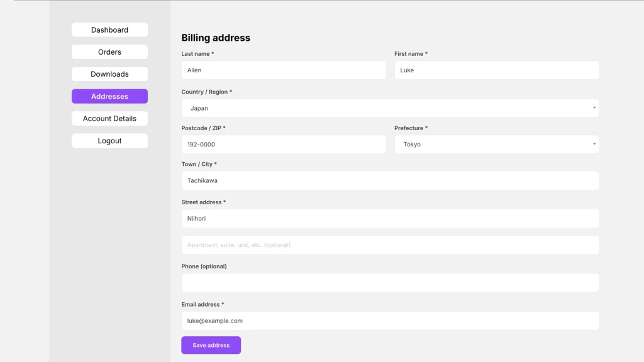Click Logout in the sidebar
The image size is (644, 362).
109,141
